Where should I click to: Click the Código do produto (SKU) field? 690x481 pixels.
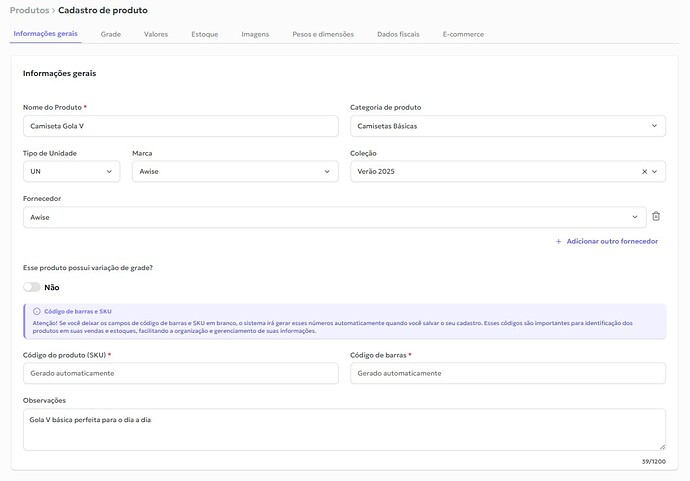click(181, 373)
